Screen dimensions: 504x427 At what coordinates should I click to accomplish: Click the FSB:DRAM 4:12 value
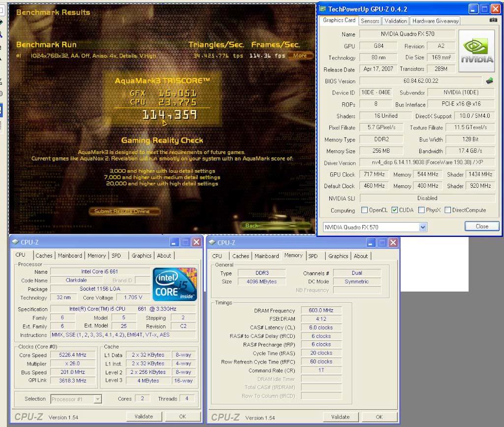click(321, 319)
